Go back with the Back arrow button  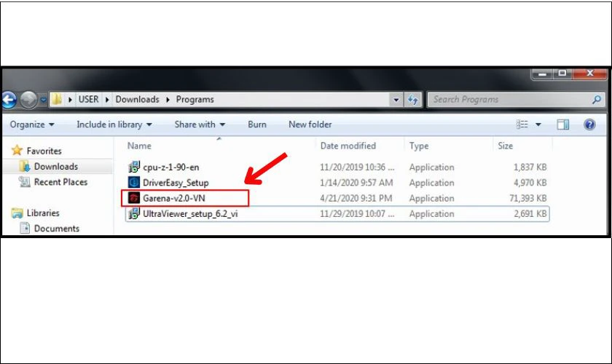9,100
